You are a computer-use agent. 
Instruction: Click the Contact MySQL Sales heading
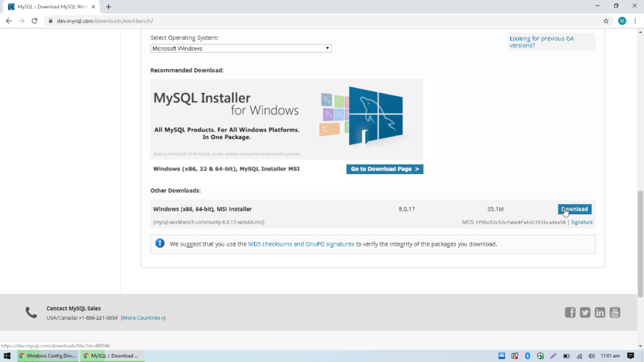click(x=73, y=308)
